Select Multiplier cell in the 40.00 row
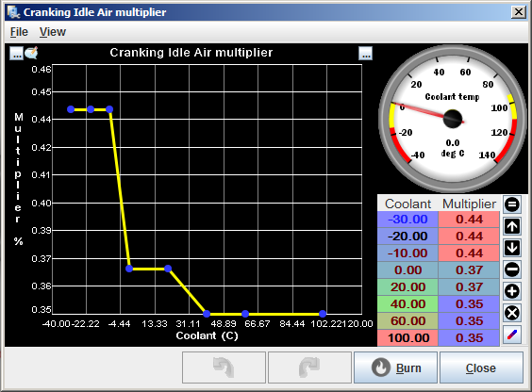 (x=469, y=304)
